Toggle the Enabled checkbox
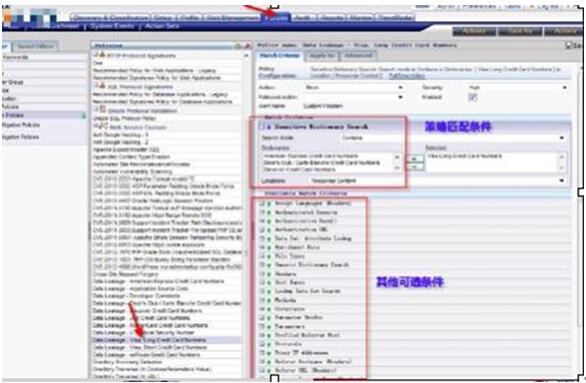This screenshot has height=383, width=586. tap(473, 97)
